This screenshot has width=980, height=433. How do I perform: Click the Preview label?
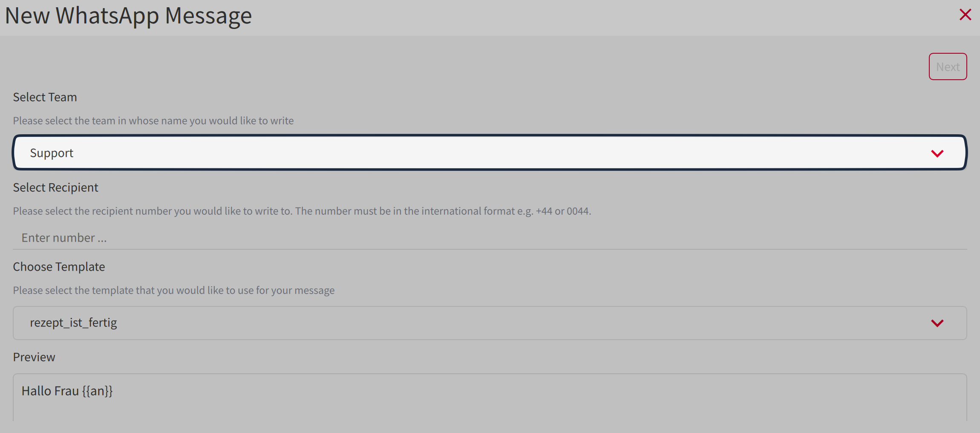tap(34, 357)
